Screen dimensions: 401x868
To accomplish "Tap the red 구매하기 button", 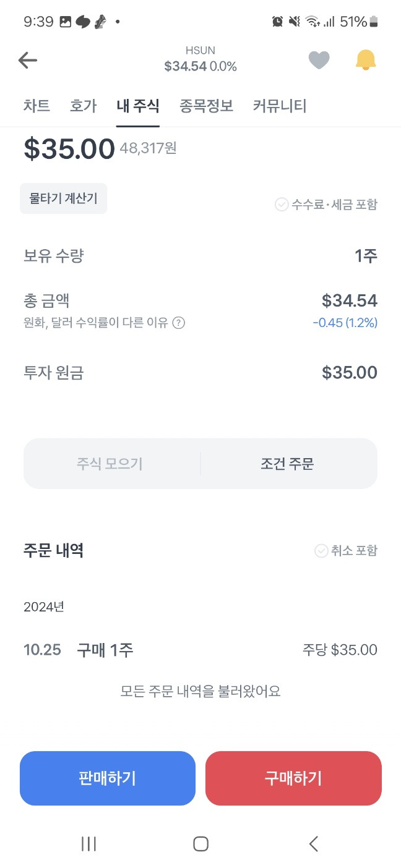I will pyautogui.click(x=293, y=778).
